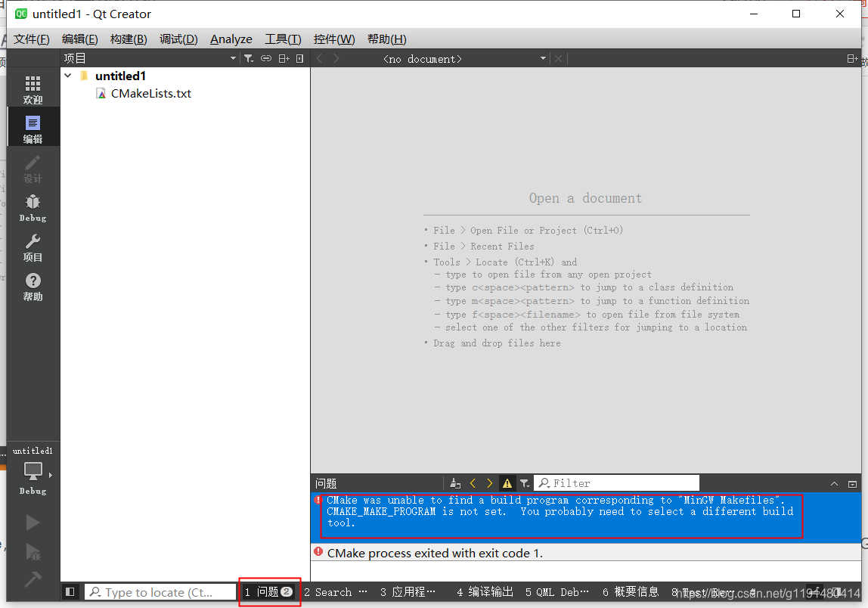Click the Type to locate search field
The height and width of the screenshot is (608, 868).
160,592
